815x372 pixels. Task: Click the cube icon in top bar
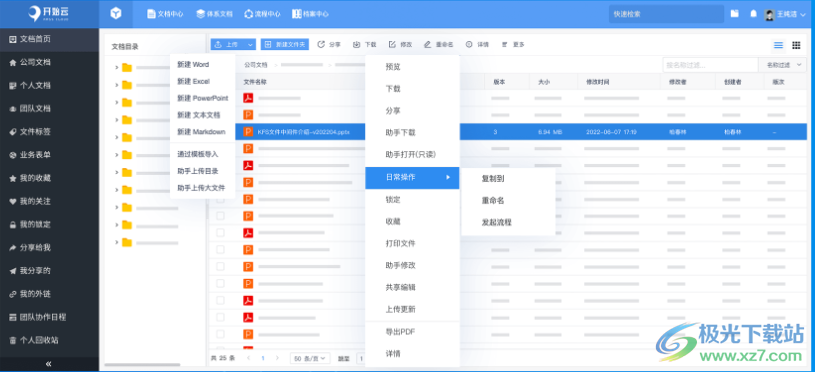point(116,14)
